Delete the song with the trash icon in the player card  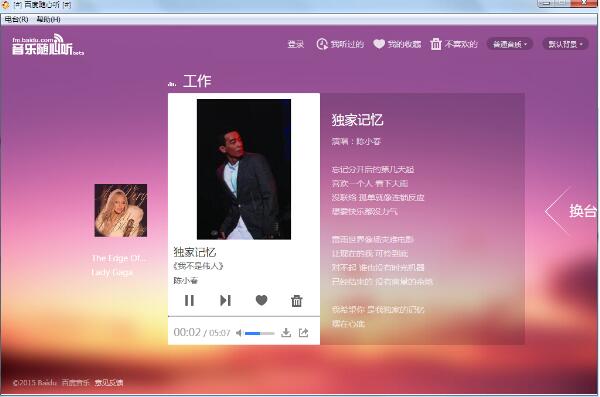pos(297,301)
